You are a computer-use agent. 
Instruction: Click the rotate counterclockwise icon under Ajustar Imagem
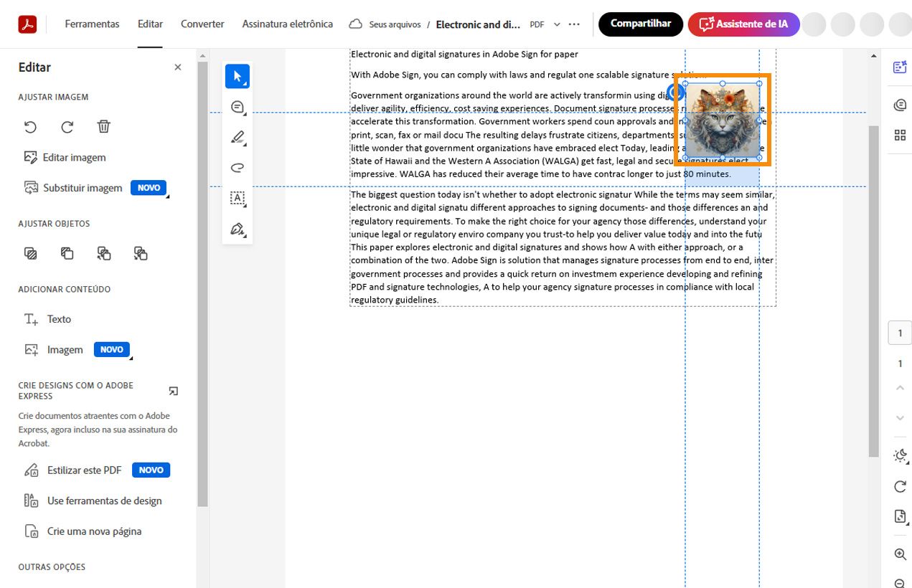(29, 126)
